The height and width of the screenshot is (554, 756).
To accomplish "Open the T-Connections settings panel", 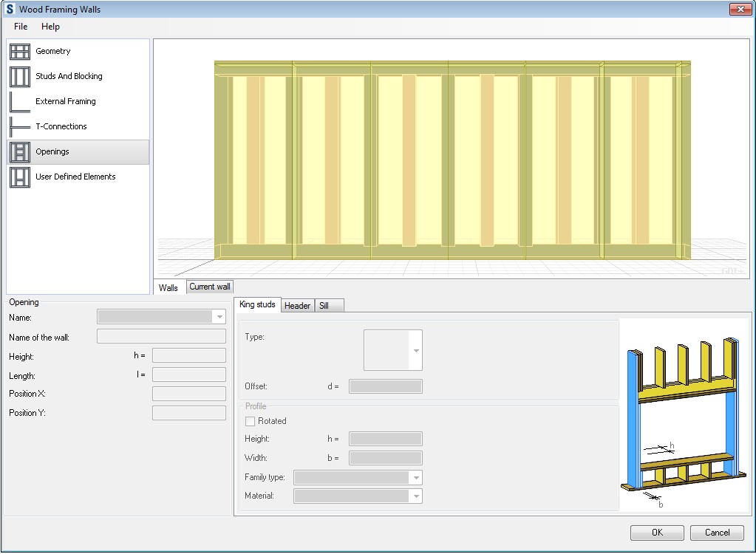I will coord(19,126).
